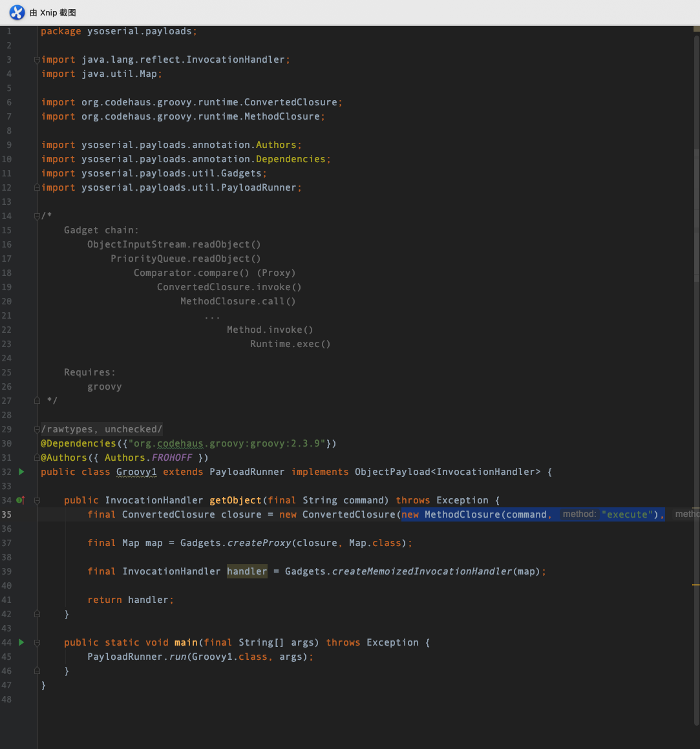This screenshot has width=700, height=749.
Task: Click 'Map.class' argument on line 37
Action: click(x=375, y=543)
